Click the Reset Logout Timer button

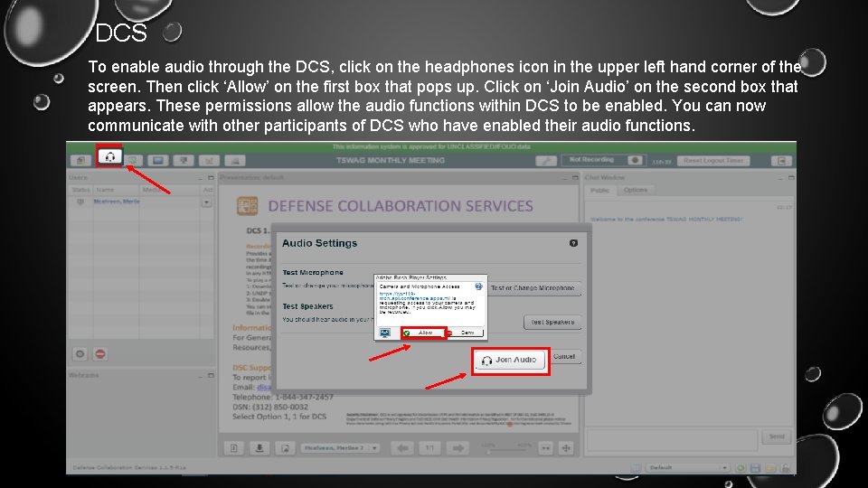[x=713, y=161]
